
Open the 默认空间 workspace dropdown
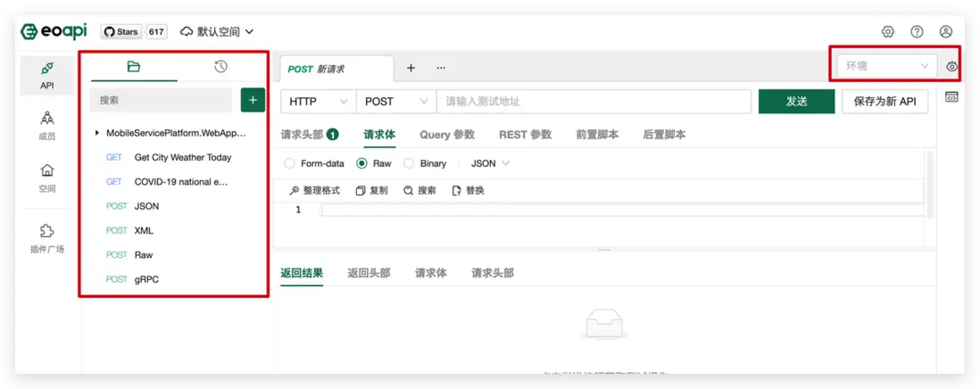pyautogui.click(x=217, y=32)
